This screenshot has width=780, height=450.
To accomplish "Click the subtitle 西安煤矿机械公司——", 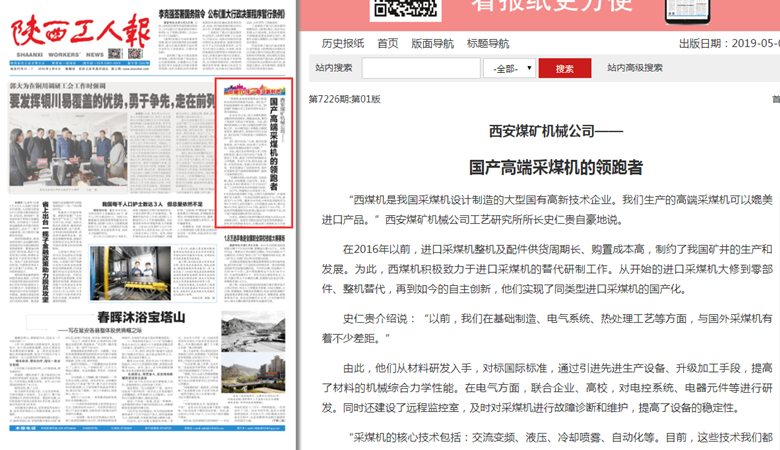I will pyautogui.click(x=556, y=131).
